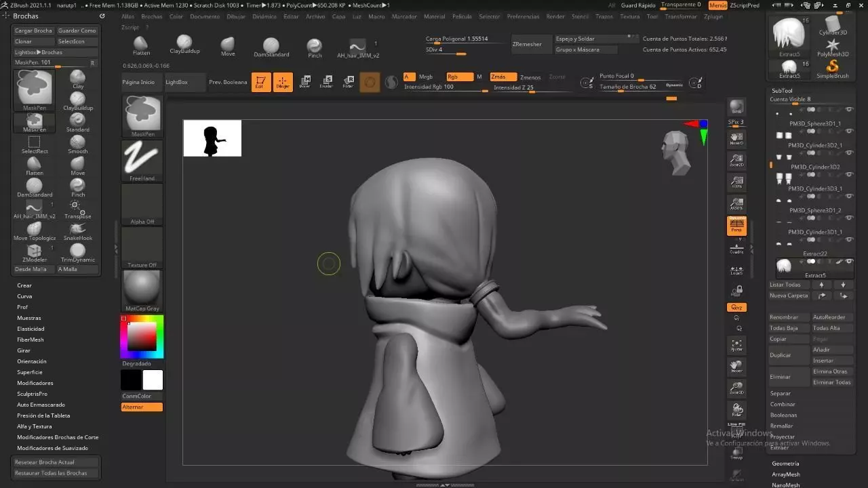Click the silhouette reference thumbnail
868x488 pixels.
[212, 138]
